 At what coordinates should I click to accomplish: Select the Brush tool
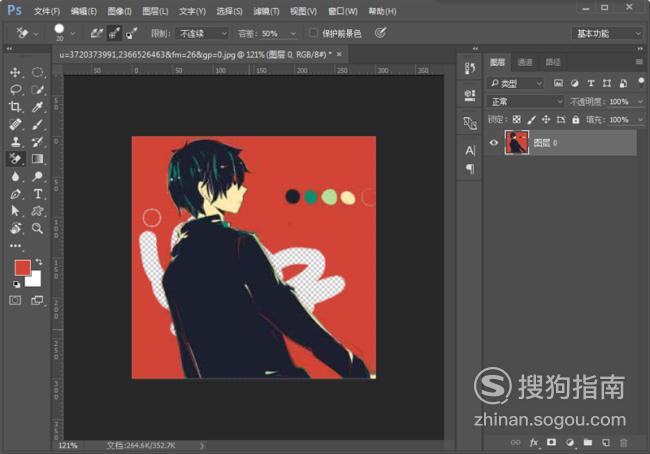pyautogui.click(x=37, y=124)
